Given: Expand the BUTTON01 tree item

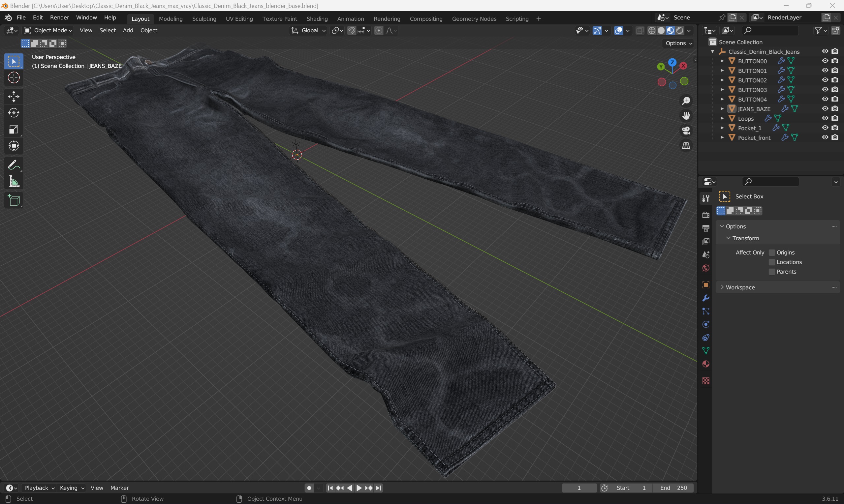Looking at the screenshot, I should tap(722, 70).
